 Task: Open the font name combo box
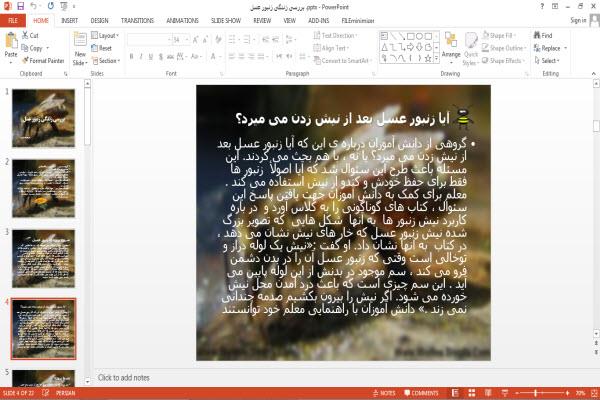(x=149, y=39)
